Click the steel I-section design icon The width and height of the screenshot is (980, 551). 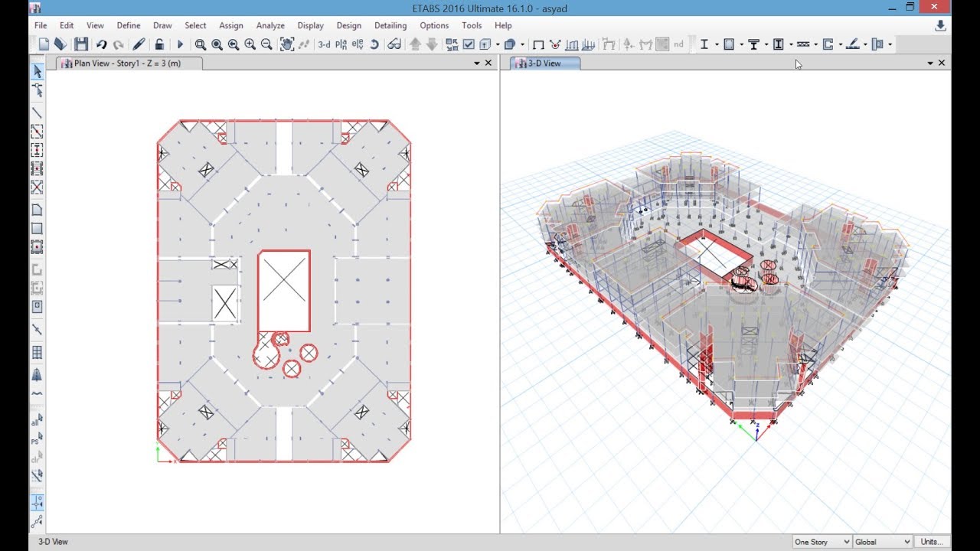(x=704, y=44)
